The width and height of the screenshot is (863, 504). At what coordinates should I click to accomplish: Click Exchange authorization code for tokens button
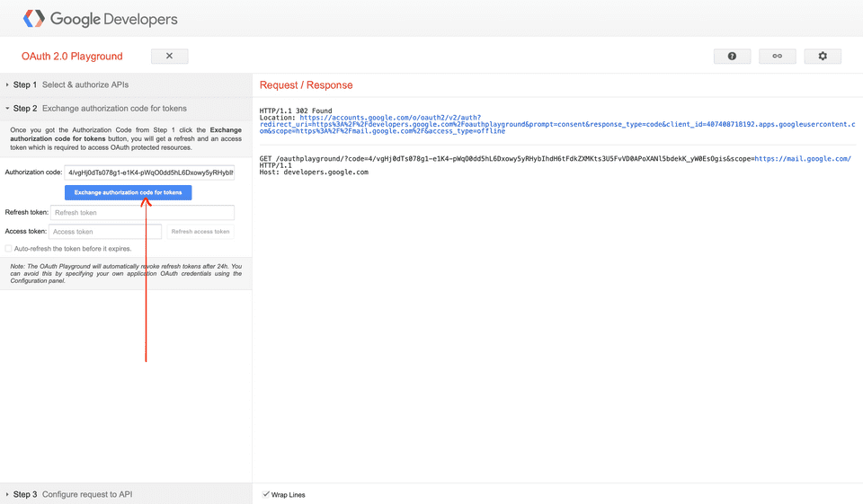point(129,192)
